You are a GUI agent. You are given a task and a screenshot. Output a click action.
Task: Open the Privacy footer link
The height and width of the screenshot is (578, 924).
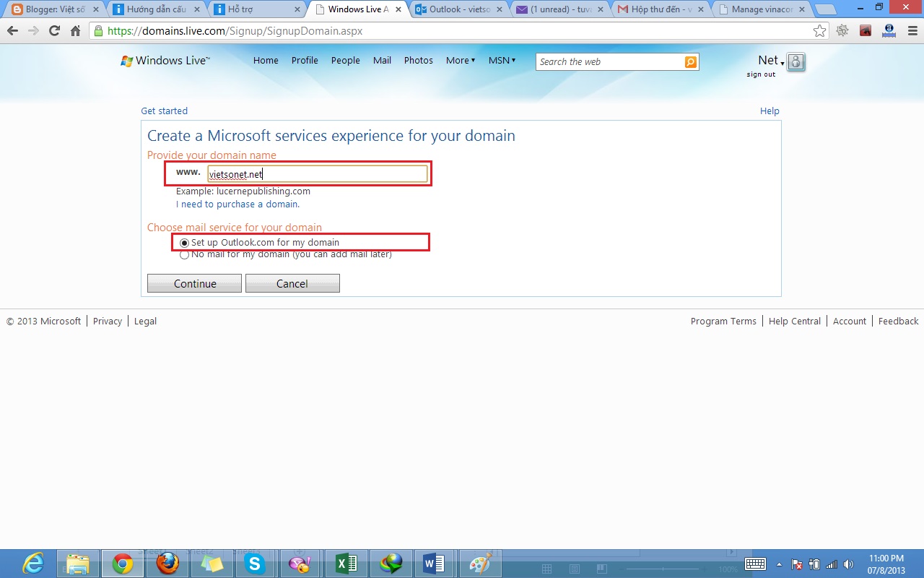click(108, 322)
